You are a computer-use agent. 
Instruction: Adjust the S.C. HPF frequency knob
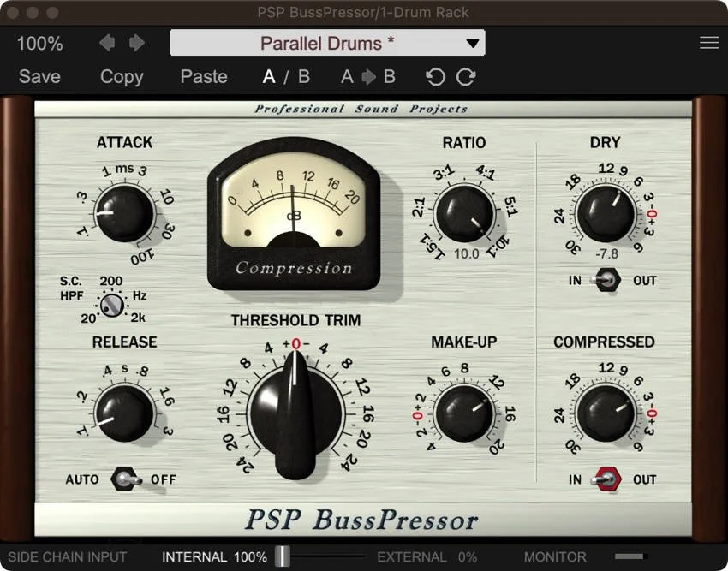tap(111, 304)
